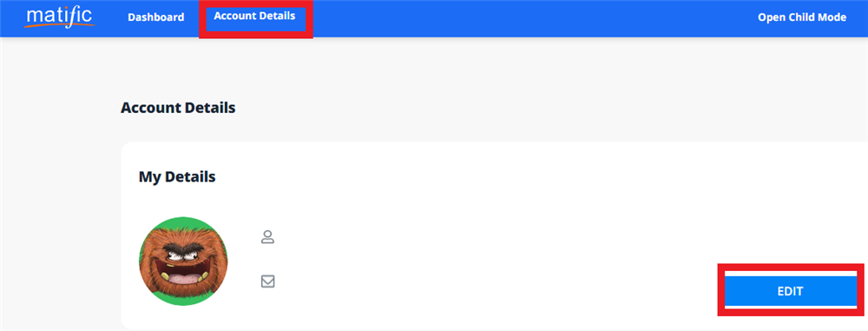Click the My Details section title
Image resolution: width=868 pixels, height=331 pixels.
177,177
